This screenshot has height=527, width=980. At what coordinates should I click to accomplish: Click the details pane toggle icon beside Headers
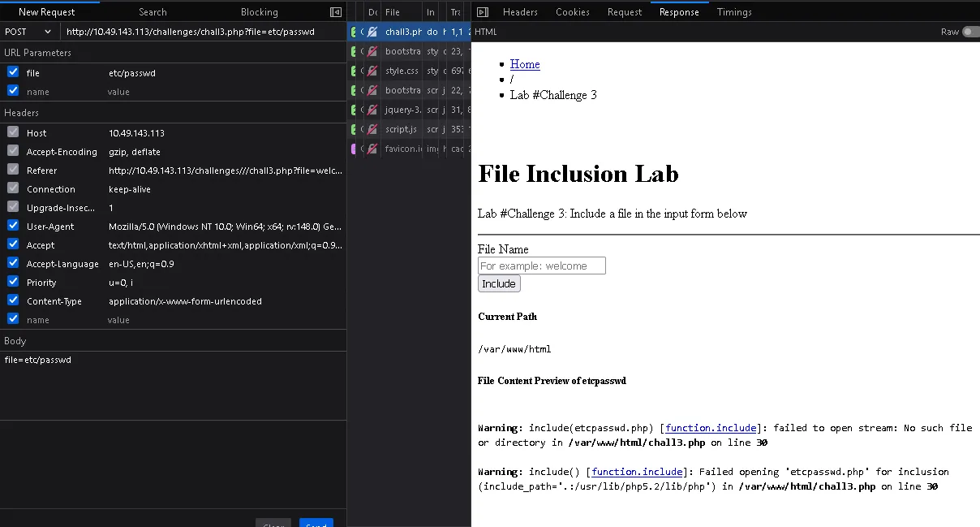click(482, 12)
